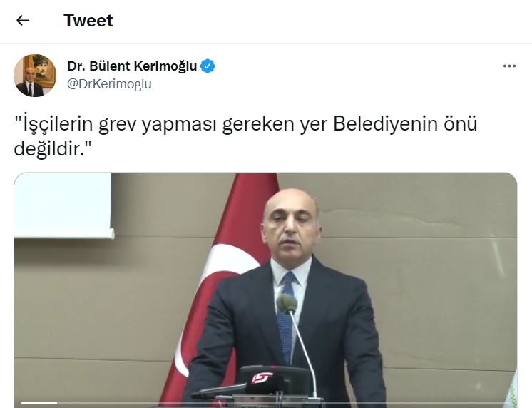532x408 pixels.
Task: Click the tweet text starting with İşçilerin
Action: [x=245, y=136]
